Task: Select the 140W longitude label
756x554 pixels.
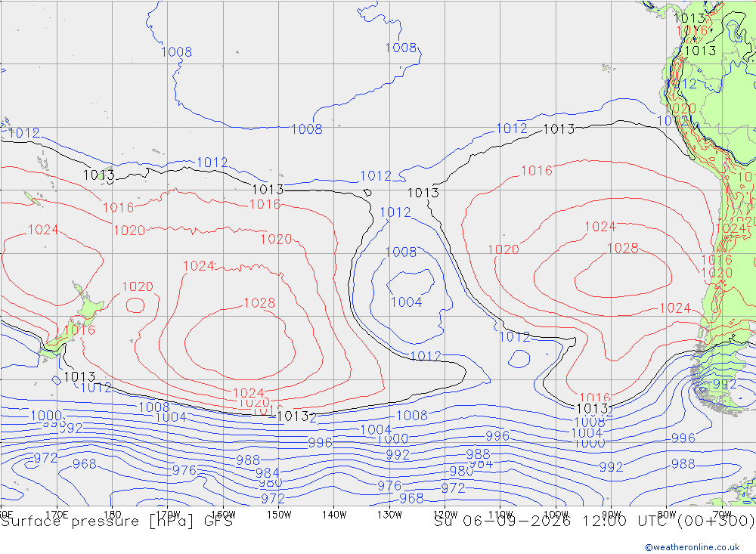Action: [x=334, y=515]
